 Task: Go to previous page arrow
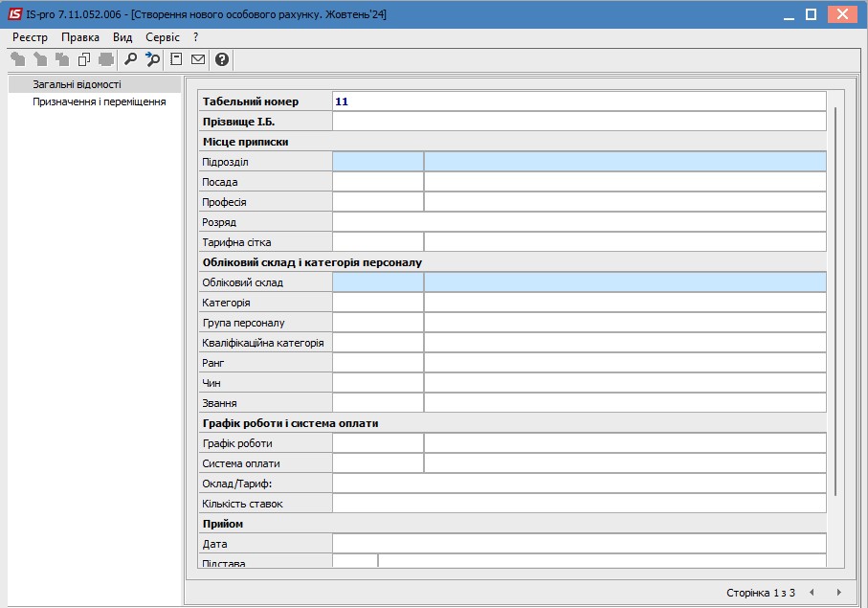[x=812, y=593]
